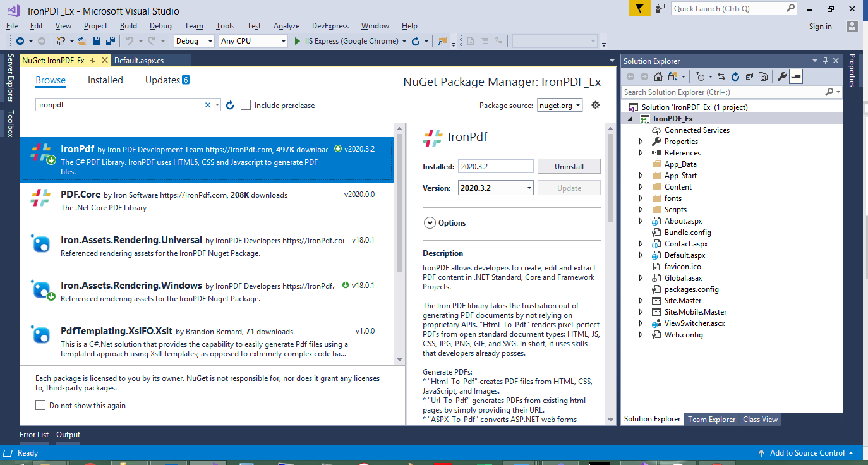The image size is (868, 465).
Task: Switch to the Installed tab
Action: click(105, 80)
